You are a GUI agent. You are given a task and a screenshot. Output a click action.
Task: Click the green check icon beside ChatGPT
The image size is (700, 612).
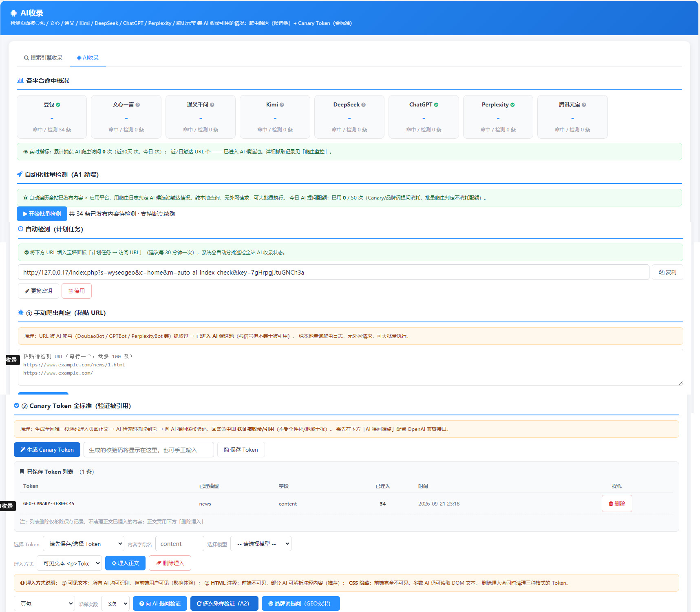436,105
